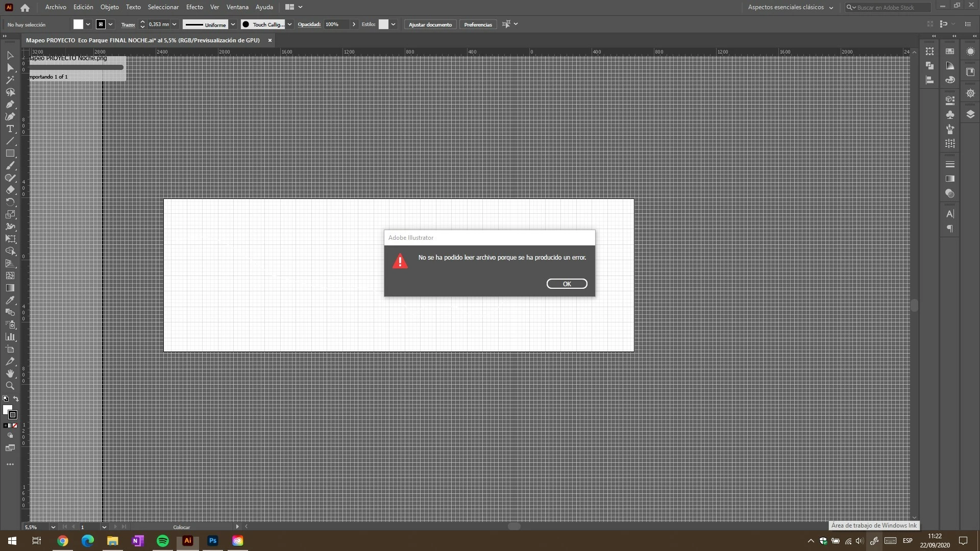The height and width of the screenshot is (551, 980).
Task: Open Aspectos esenciales clásicos workspace dropdown
Action: pos(831,8)
